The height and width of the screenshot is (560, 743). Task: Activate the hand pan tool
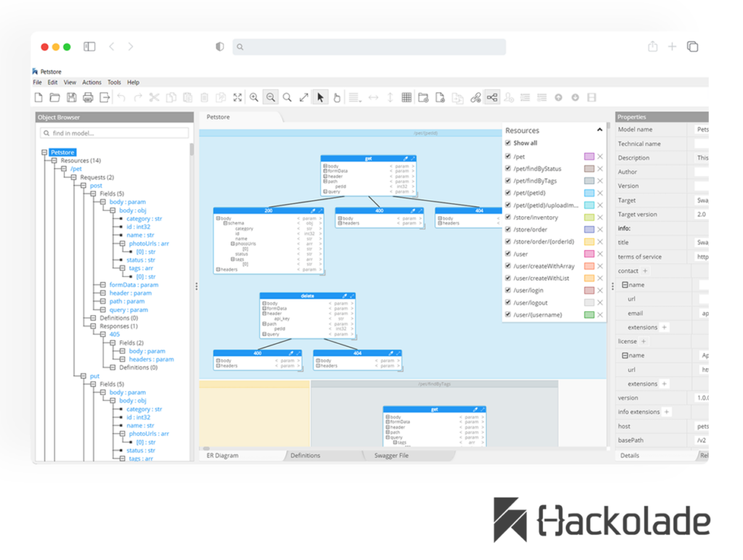click(x=337, y=97)
